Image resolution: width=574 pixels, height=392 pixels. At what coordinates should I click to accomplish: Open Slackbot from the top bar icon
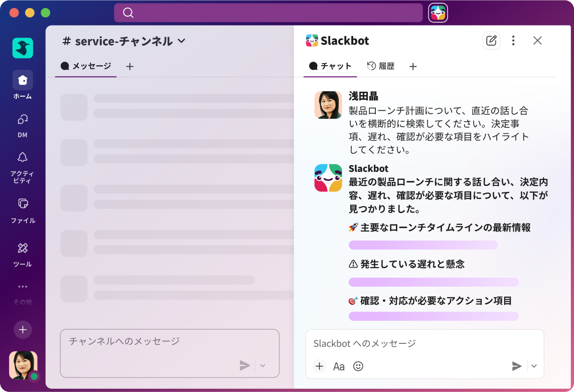[438, 13]
